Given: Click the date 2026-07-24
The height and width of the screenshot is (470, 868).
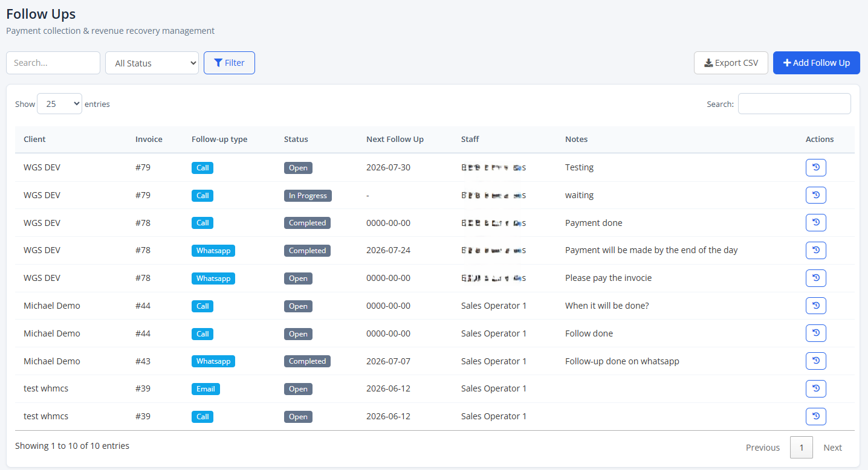Looking at the screenshot, I should pos(388,250).
